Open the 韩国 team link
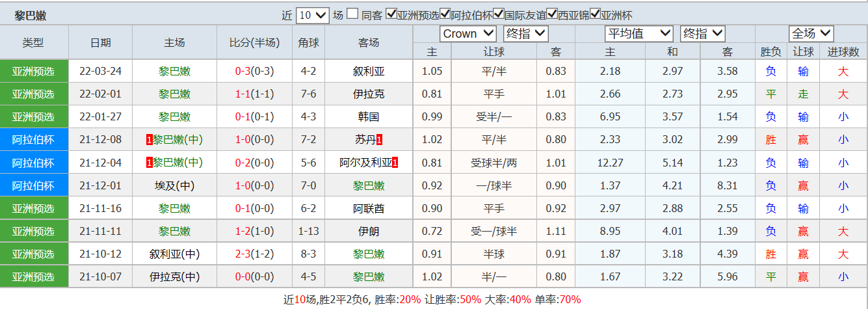This screenshot has height=309, width=868. [369, 117]
